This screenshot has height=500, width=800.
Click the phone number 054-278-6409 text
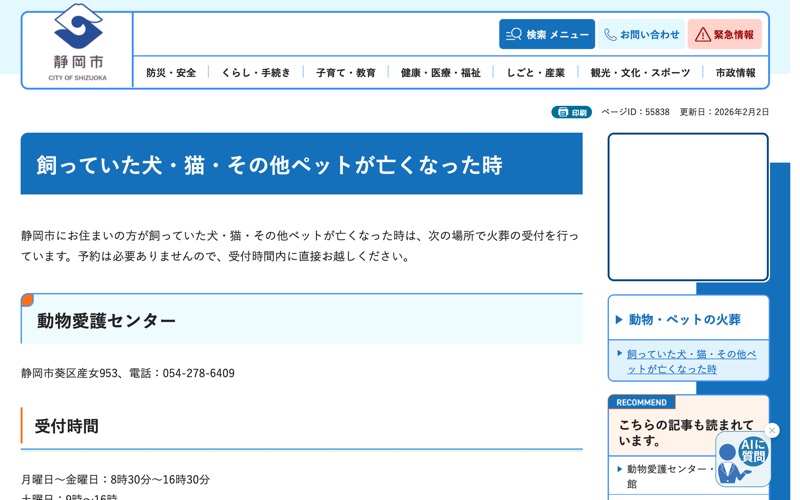198,373
